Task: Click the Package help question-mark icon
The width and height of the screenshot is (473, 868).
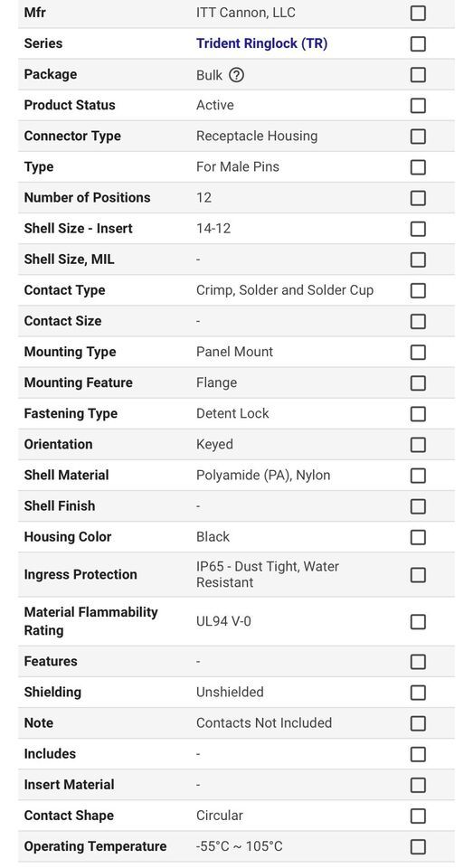Action: click(x=237, y=75)
